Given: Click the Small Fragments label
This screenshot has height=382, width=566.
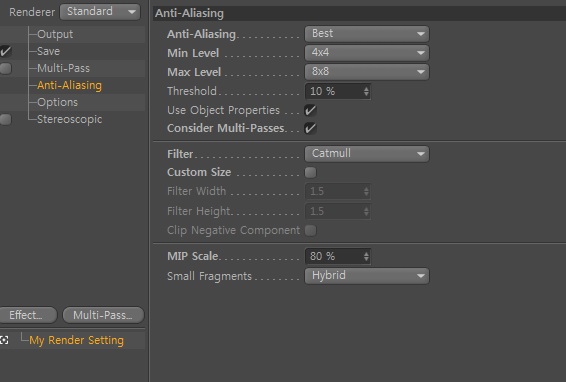Looking at the screenshot, I should (x=209, y=276).
